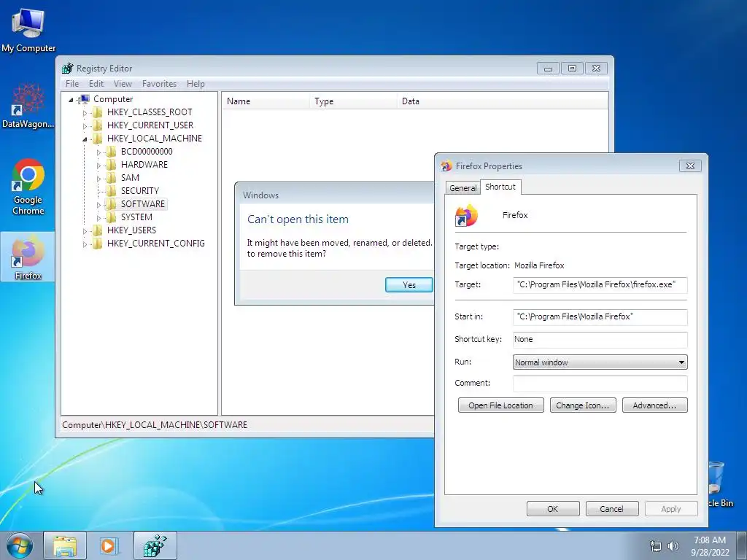Click the BCD00000000 folder icon
This screenshot has width=747, height=560.
tap(111, 152)
